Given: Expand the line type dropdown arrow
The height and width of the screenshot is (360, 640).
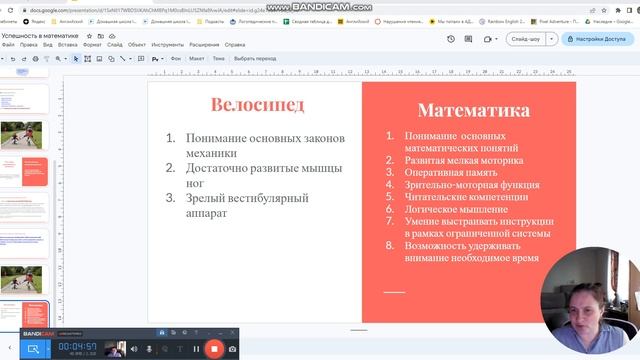Looking at the screenshot, I should (130, 59).
